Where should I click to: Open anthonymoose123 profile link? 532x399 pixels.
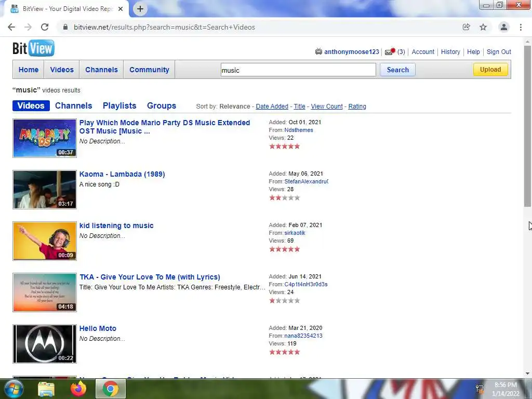(352, 51)
